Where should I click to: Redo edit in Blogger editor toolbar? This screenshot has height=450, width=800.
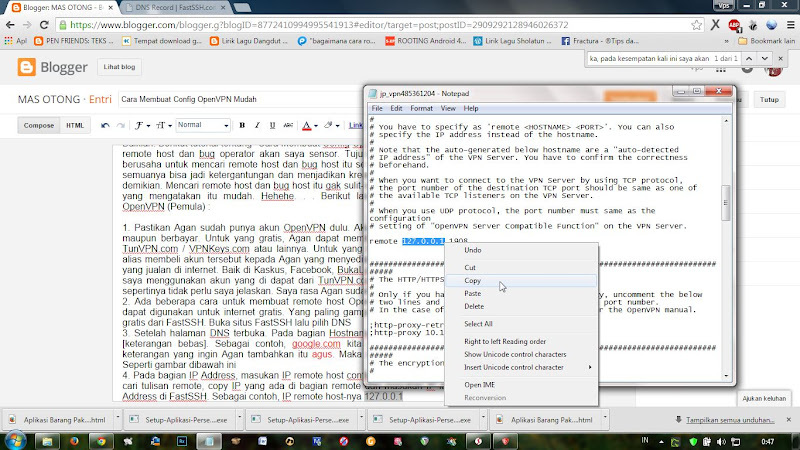click(x=120, y=125)
